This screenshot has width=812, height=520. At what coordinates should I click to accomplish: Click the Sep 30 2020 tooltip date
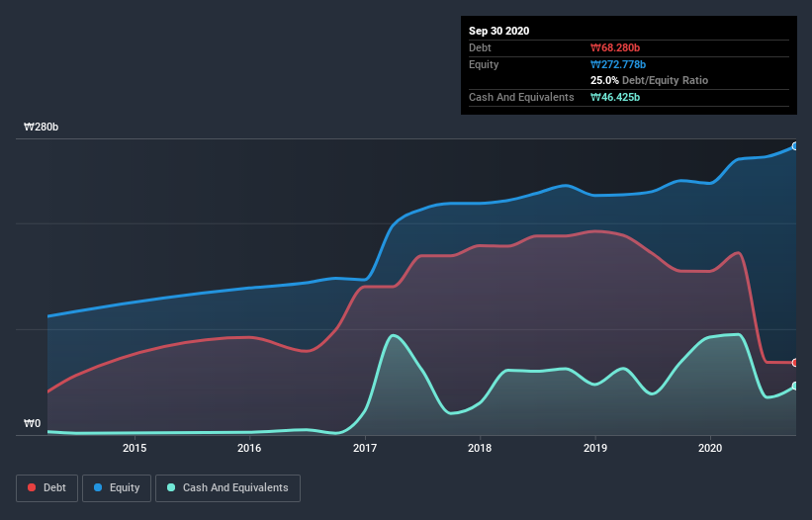pyautogui.click(x=498, y=31)
